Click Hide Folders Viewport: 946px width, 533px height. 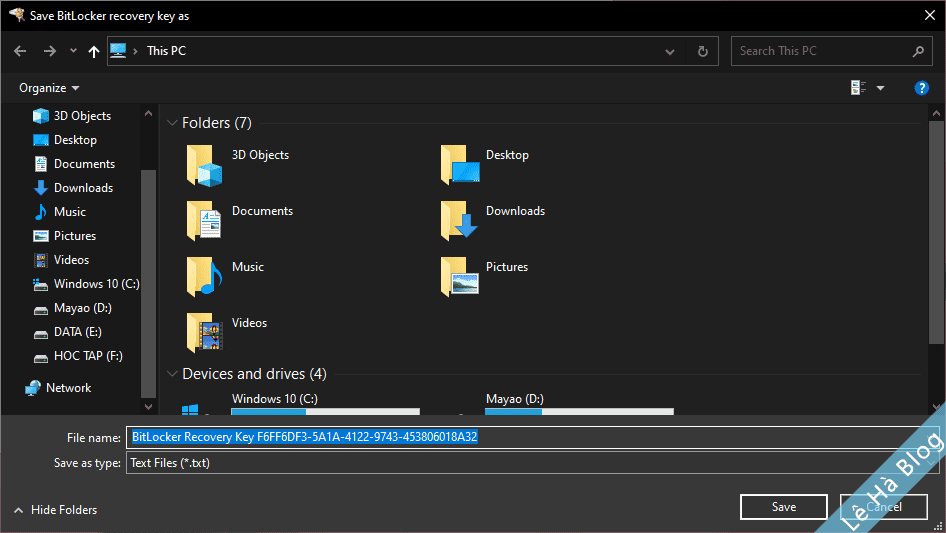(64, 510)
